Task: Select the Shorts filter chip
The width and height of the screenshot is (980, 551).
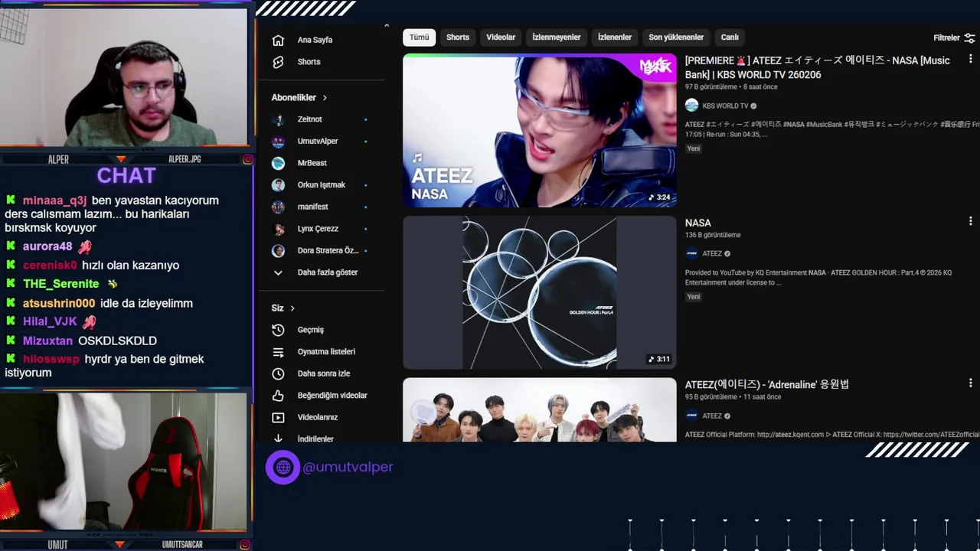Action: click(x=458, y=37)
